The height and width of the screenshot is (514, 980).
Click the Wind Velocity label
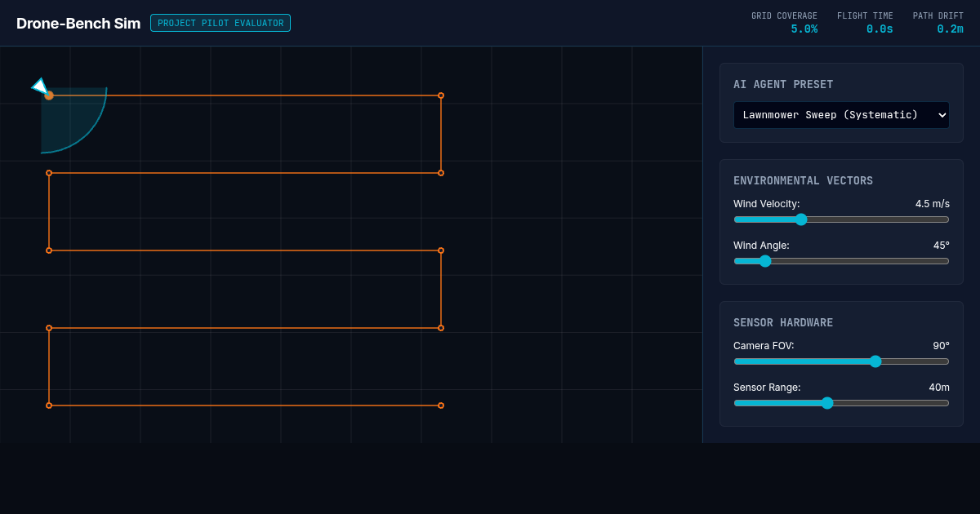767,204
